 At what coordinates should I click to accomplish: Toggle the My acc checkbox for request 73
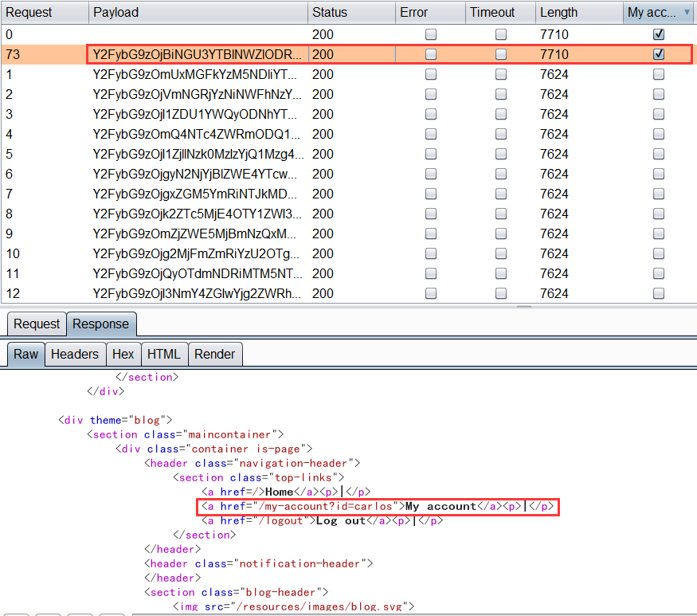[x=659, y=54]
